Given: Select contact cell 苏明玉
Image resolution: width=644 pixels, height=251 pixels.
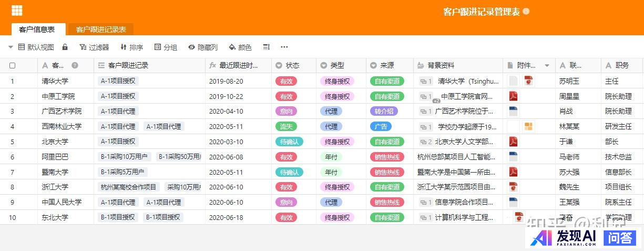Looking at the screenshot, I should coord(578,81).
